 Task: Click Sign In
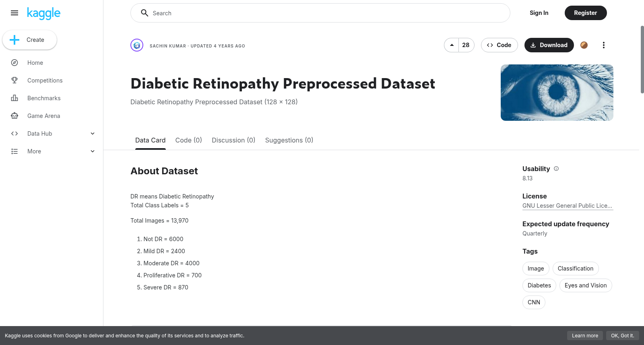pyautogui.click(x=539, y=13)
